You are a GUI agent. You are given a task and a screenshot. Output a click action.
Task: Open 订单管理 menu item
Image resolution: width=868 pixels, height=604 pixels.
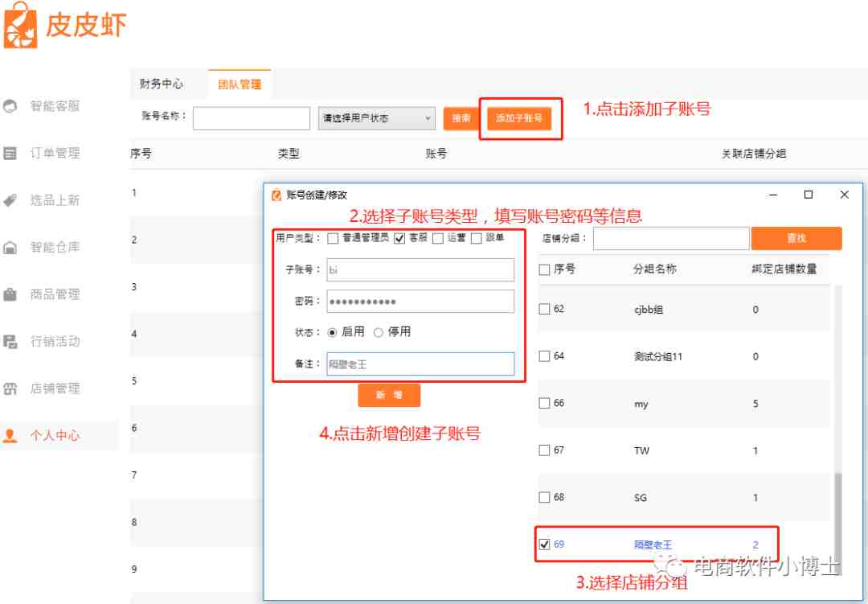pos(55,153)
